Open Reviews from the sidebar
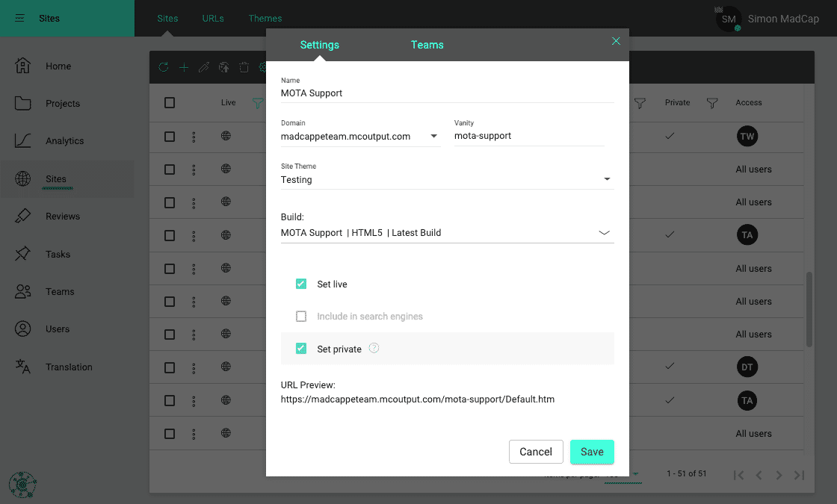 click(x=63, y=216)
